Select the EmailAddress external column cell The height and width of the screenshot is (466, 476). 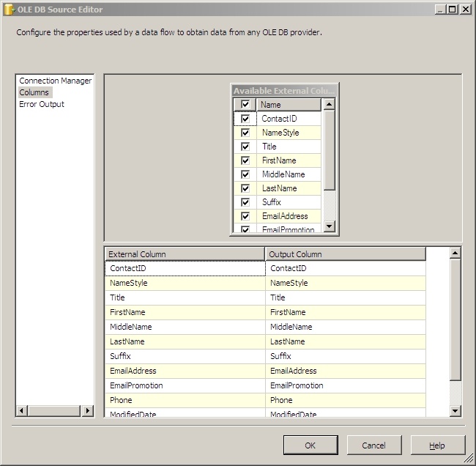(185, 371)
